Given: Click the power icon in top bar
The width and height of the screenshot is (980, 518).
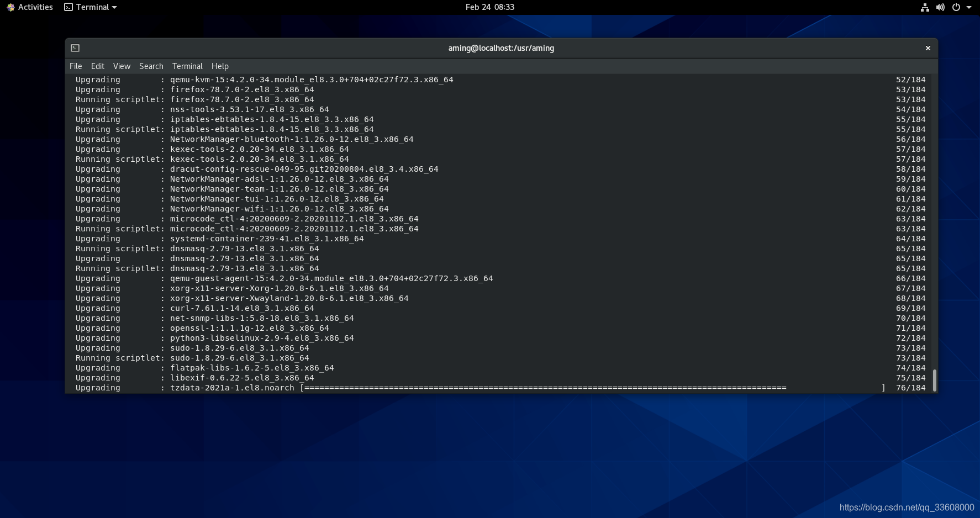Looking at the screenshot, I should [956, 7].
